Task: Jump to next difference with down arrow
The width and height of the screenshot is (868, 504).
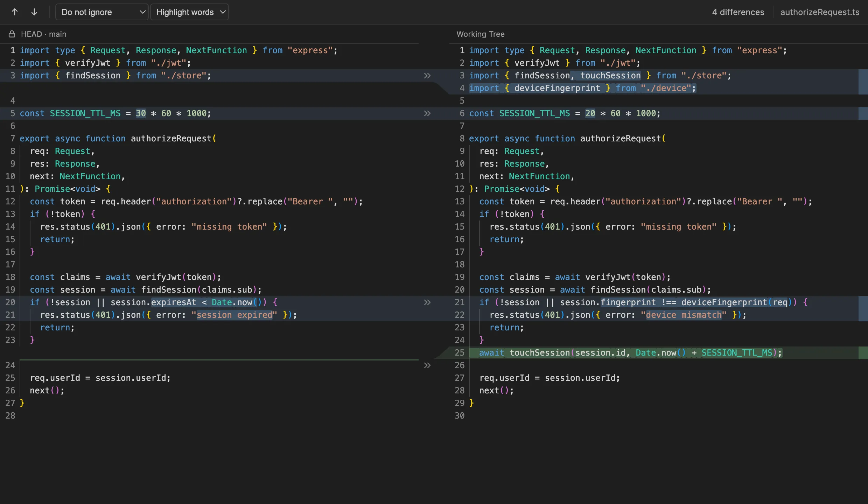Action: (x=34, y=12)
